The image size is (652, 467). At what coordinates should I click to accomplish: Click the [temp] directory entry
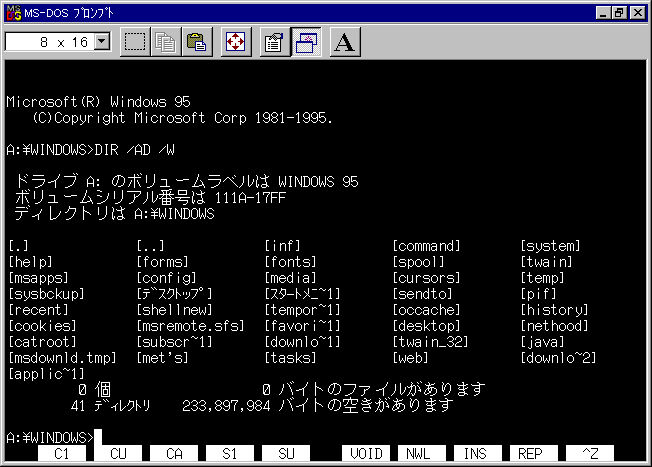click(542, 278)
